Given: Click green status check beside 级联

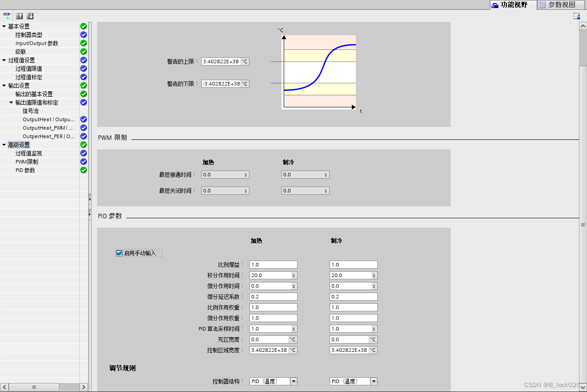Looking at the screenshot, I should point(83,52).
